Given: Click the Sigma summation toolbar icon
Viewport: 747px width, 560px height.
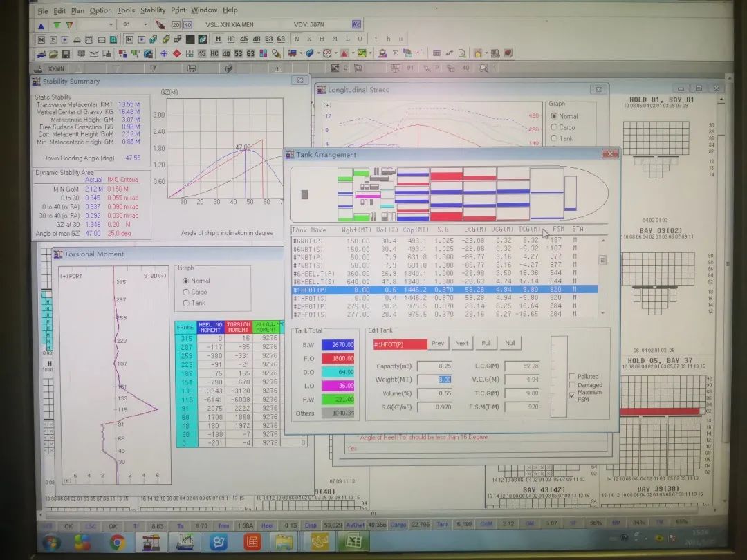Looking at the screenshot, I should (395, 53).
